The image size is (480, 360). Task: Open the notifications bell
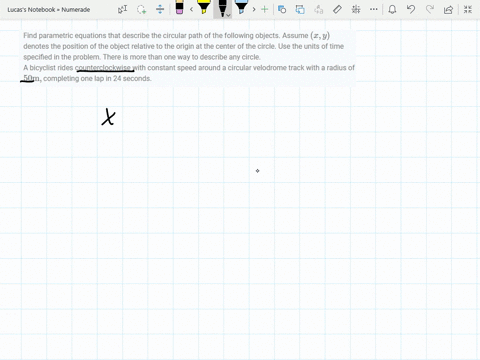(x=392, y=9)
